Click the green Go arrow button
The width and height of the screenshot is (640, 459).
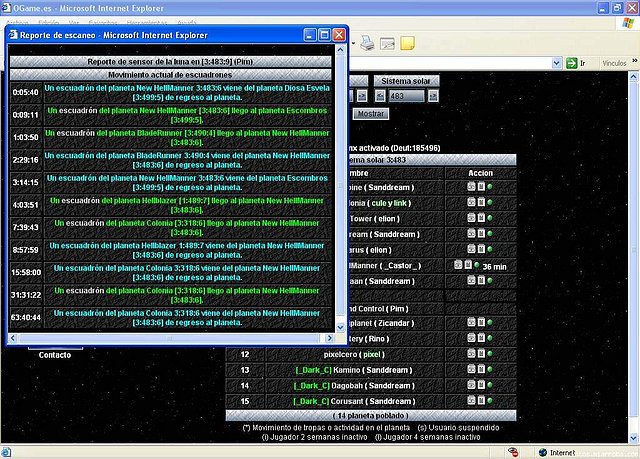pyautogui.click(x=571, y=63)
